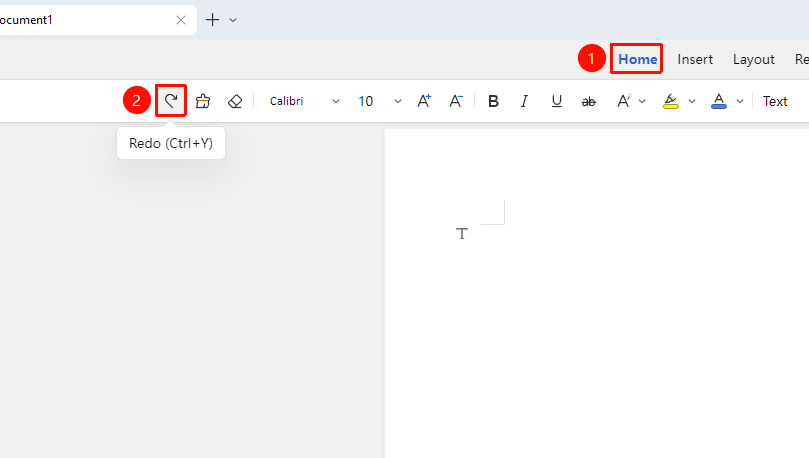The height and width of the screenshot is (458, 809).
Task: Click the Text button in the ribbon
Action: pyautogui.click(x=775, y=101)
